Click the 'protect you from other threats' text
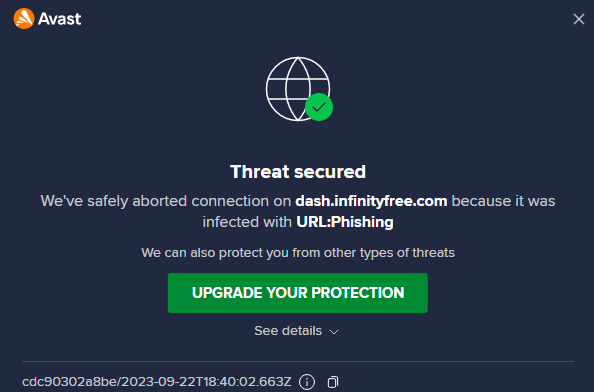The width and height of the screenshot is (594, 392). point(298,253)
